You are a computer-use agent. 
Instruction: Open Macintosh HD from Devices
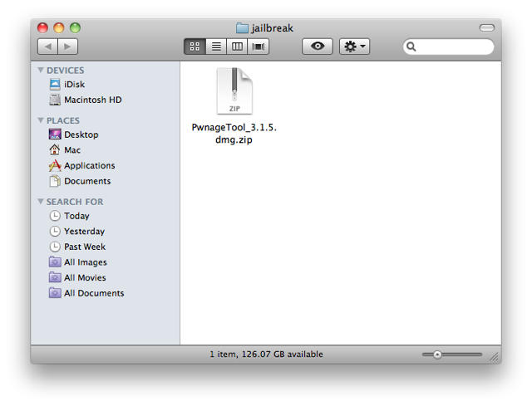(92, 100)
